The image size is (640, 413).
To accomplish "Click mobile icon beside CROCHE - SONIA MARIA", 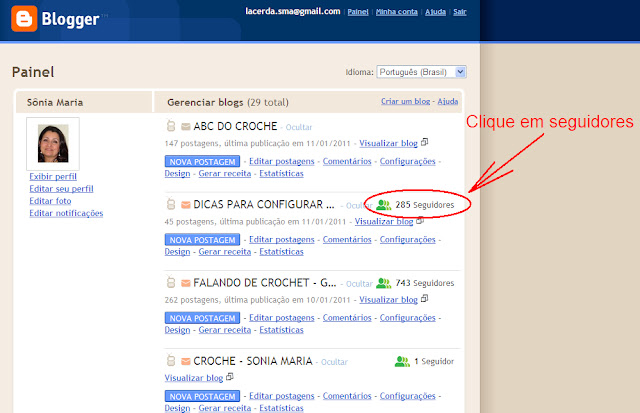I will pyautogui.click(x=171, y=360).
